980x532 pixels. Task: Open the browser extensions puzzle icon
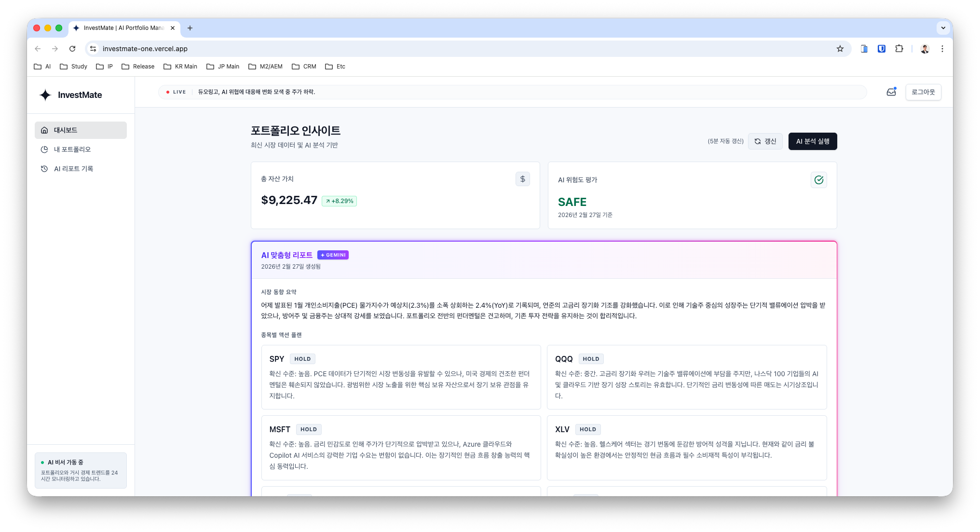point(899,49)
